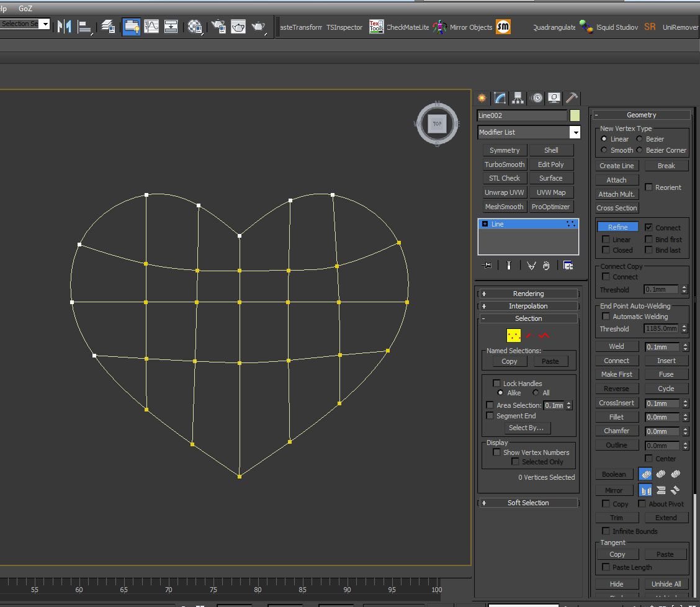Open the Curve Editor from the toolbar

pos(151,27)
